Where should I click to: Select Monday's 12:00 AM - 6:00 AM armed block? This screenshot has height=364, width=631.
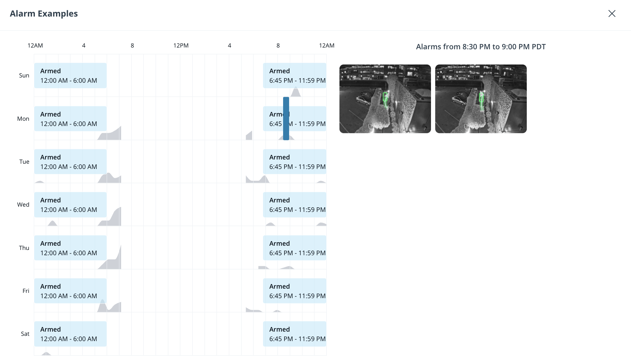pyautogui.click(x=70, y=119)
